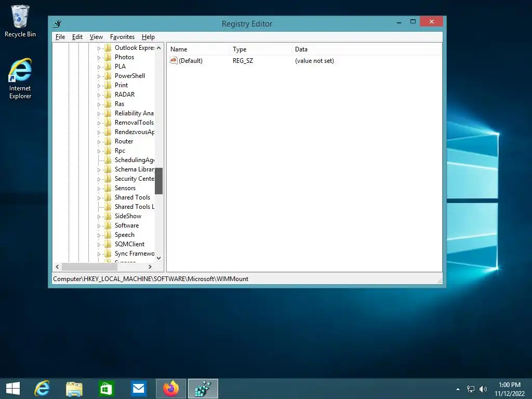
Task: Open File Explorer from the taskbar
Action: [74, 389]
